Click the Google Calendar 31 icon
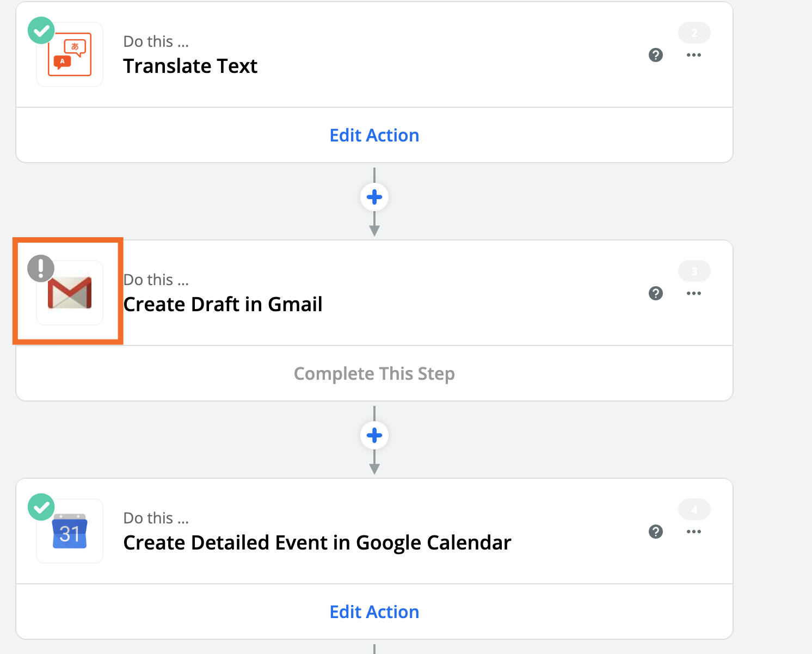Viewport: 812px width, 654px height. (70, 532)
